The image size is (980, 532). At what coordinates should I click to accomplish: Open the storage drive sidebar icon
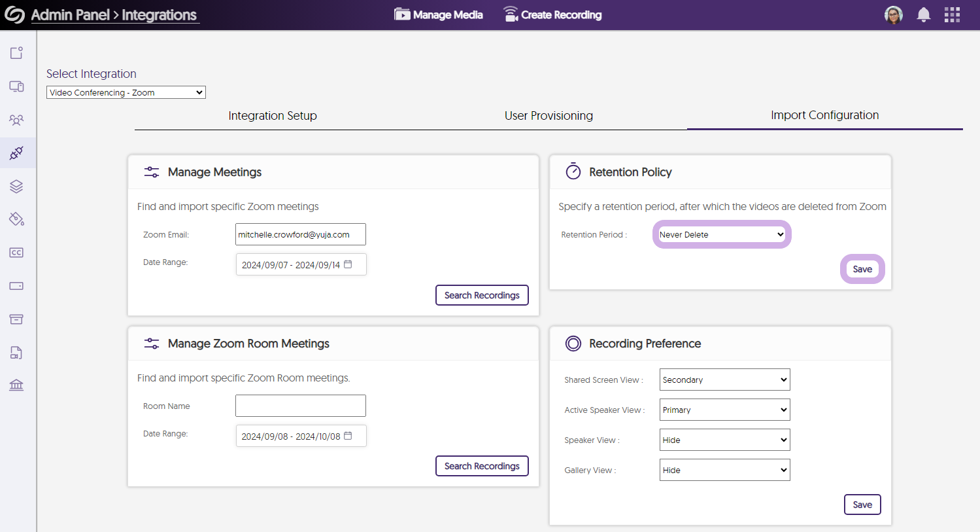[x=16, y=286]
